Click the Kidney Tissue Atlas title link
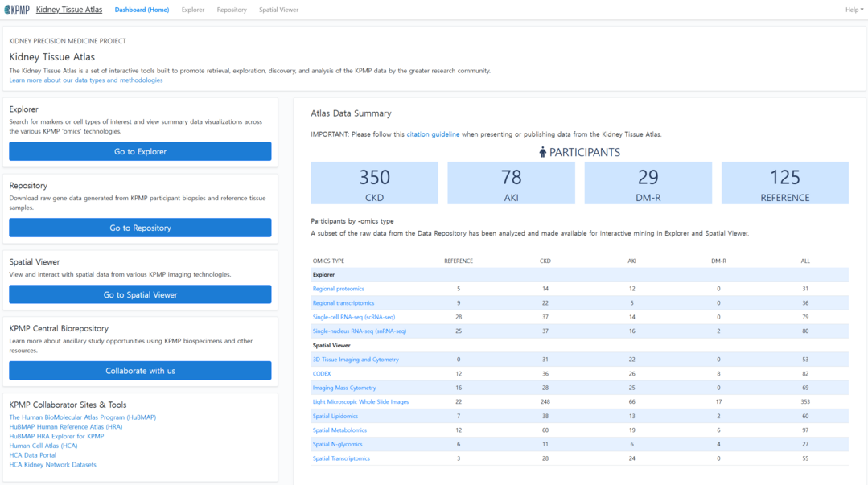 69,10
